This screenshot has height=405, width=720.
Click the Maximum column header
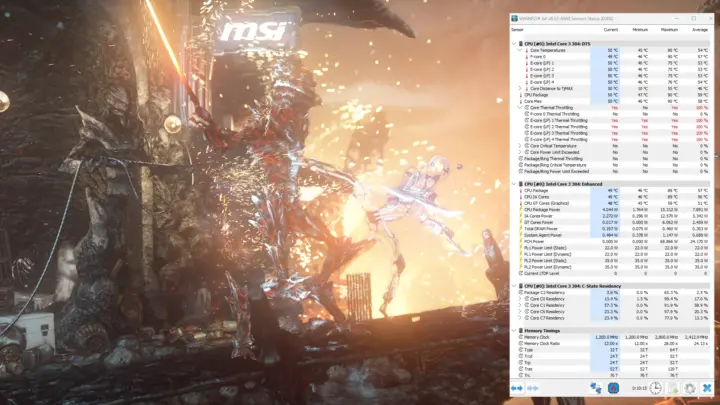pyautogui.click(x=669, y=30)
